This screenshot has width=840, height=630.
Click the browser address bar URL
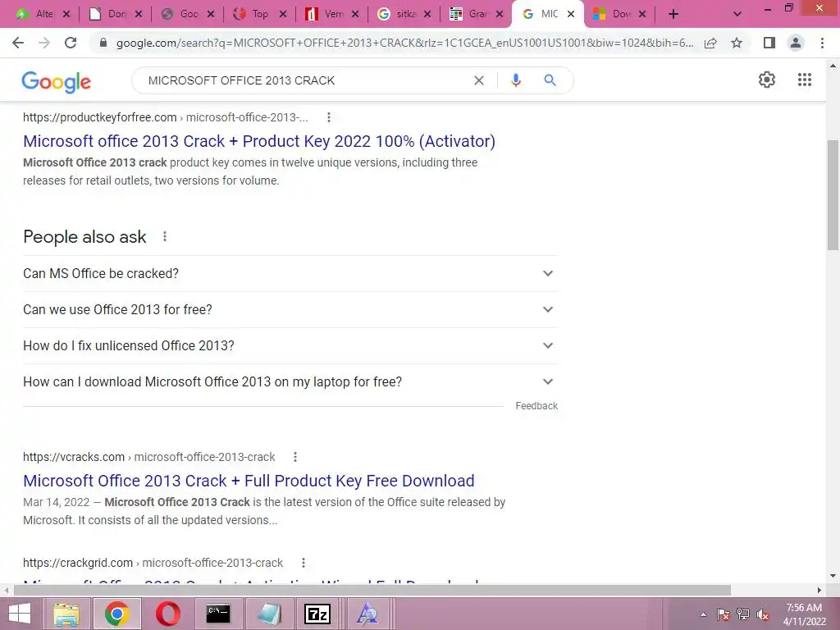pos(404,43)
